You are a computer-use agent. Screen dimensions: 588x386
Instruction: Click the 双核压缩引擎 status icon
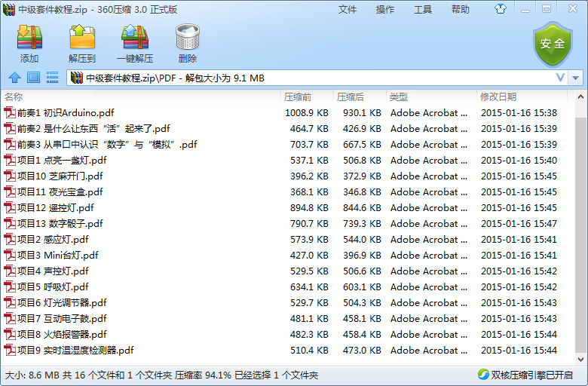tap(483, 375)
